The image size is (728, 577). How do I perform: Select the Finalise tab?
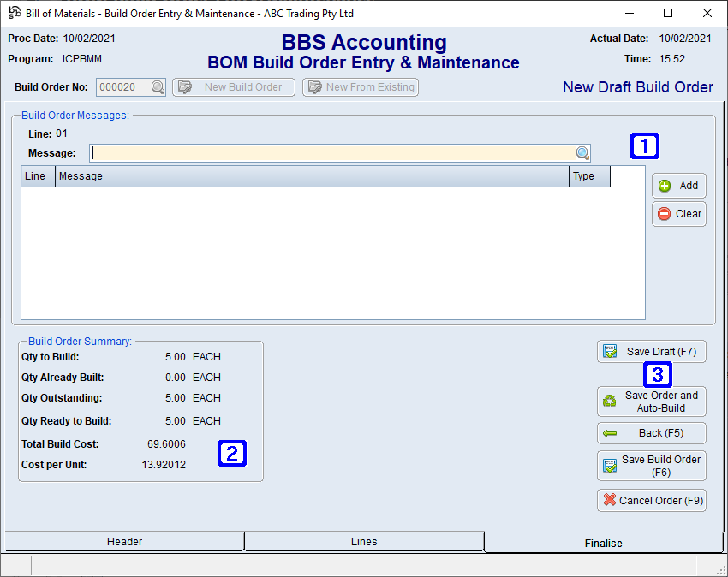coord(604,543)
